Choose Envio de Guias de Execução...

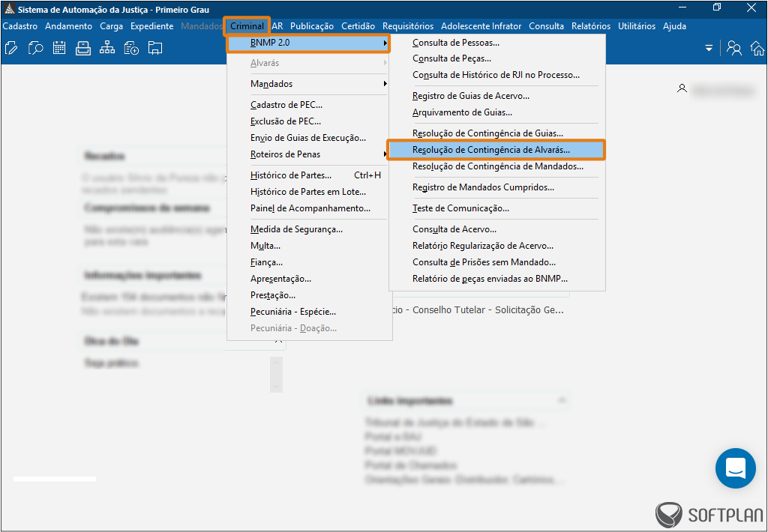coord(310,138)
